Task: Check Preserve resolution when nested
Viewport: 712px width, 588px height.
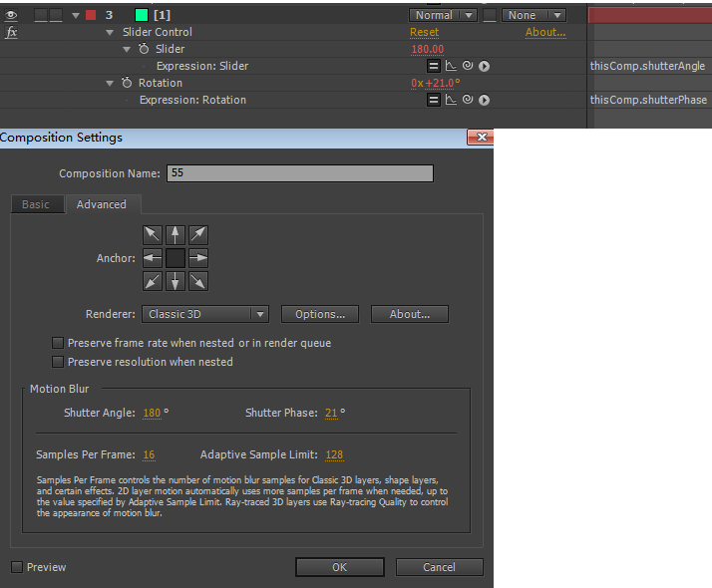Action: tap(58, 362)
